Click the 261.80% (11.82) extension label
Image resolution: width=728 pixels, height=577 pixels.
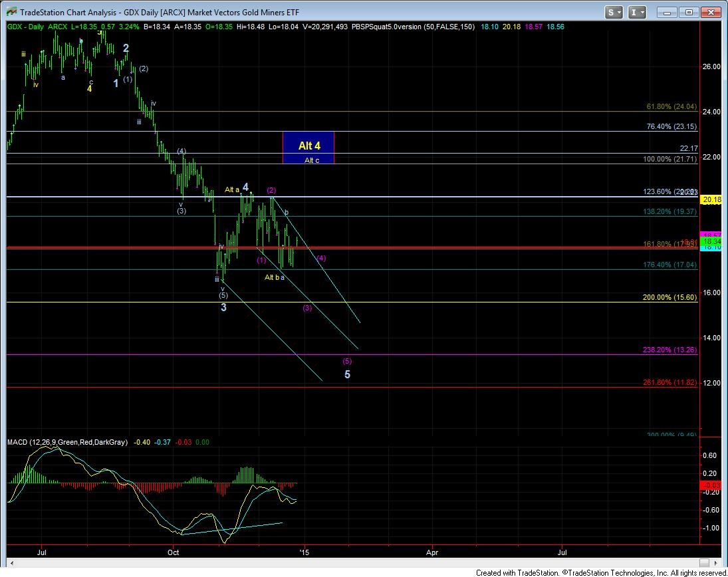(x=670, y=382)
